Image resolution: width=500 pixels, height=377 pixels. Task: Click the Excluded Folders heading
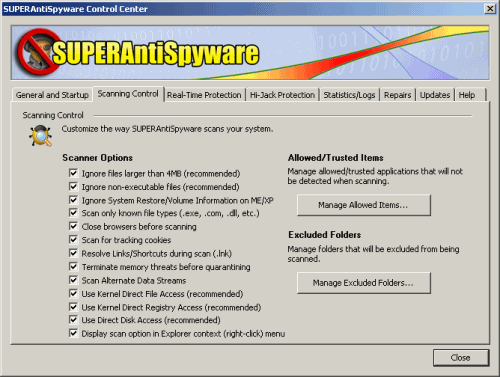325,235
